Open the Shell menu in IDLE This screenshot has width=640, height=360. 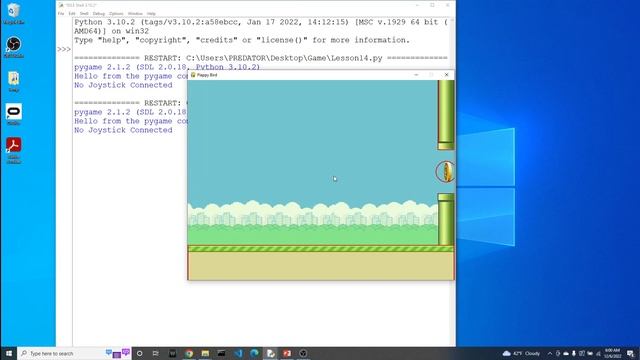tap(84, 13)
